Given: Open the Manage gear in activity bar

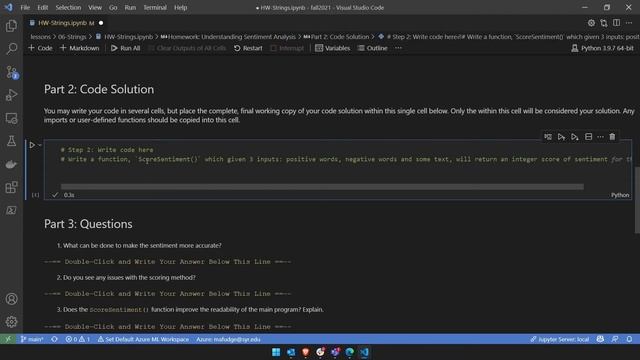Looking at the screenshot, I should 11,322.
